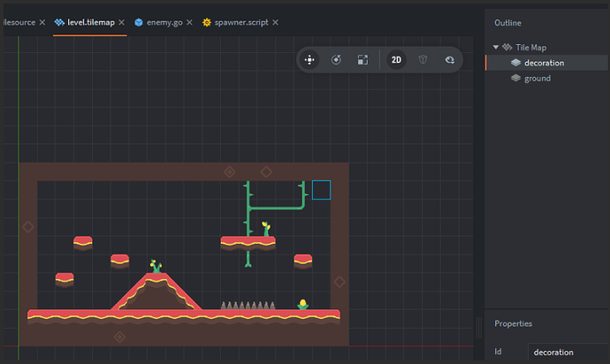
Task: Click the blue tile cursor square
Action: tap(321, 190)
